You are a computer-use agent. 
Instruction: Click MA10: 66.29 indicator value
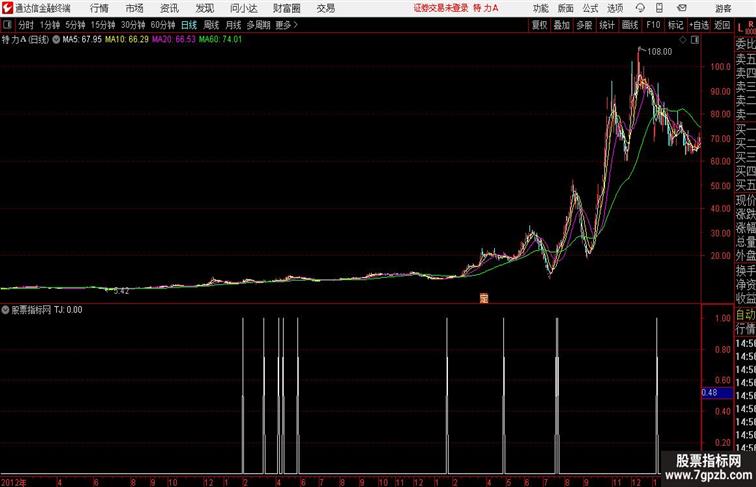click(127, 40)
